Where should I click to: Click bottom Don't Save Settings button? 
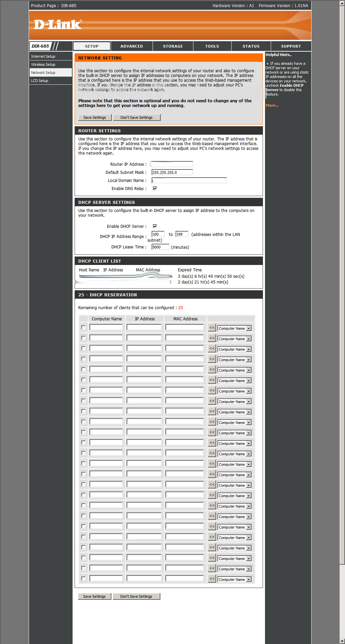tap(136, 596)
